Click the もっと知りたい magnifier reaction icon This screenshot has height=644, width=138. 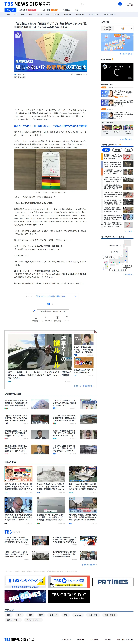(x=47, y=317)
